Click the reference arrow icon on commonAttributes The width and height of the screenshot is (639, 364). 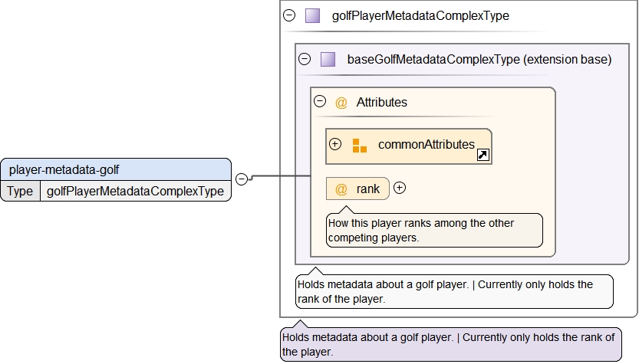click(x=483, y=155)
